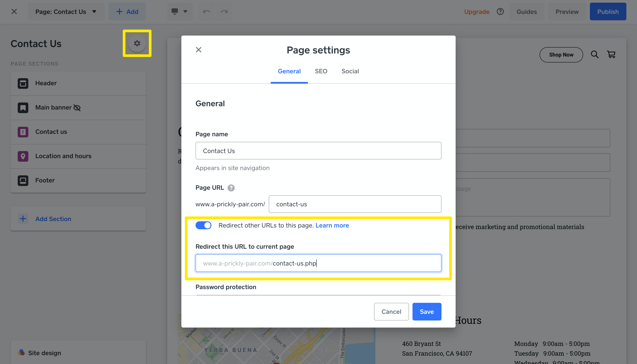Click the Page URL help question icon
637x364 pixels.
(x=231, y=188)
